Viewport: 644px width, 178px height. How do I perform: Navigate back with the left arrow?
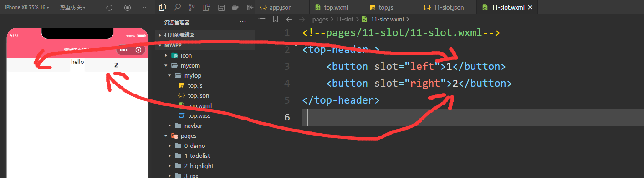(289, 19)
